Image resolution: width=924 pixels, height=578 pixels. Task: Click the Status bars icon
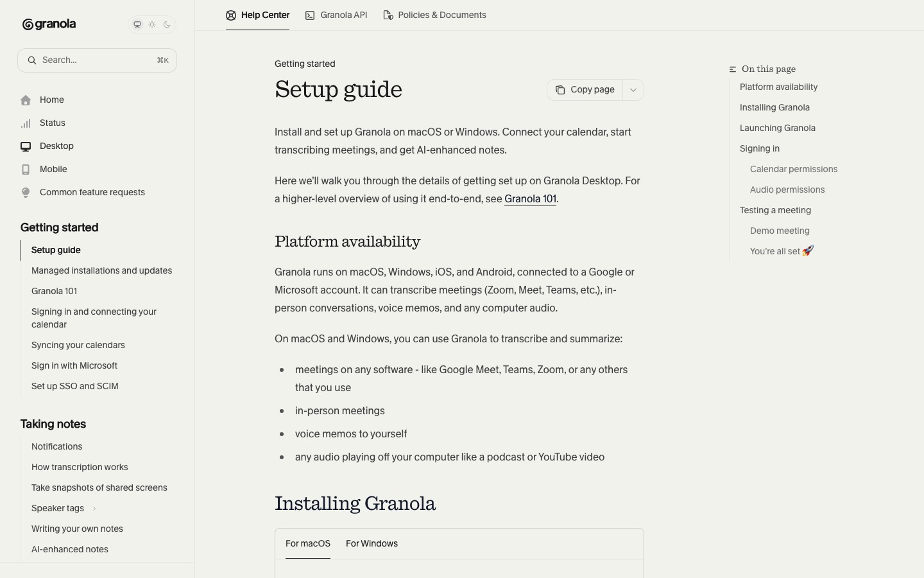26,123
